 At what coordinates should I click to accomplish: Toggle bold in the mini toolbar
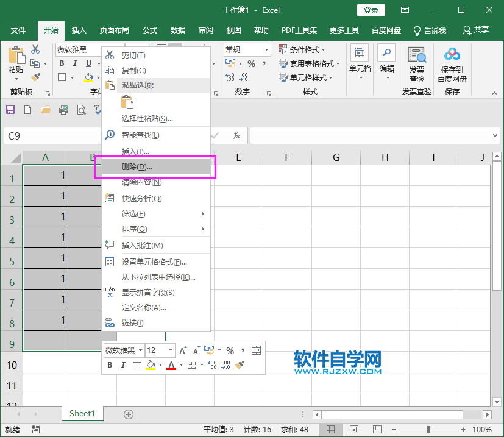110,364
